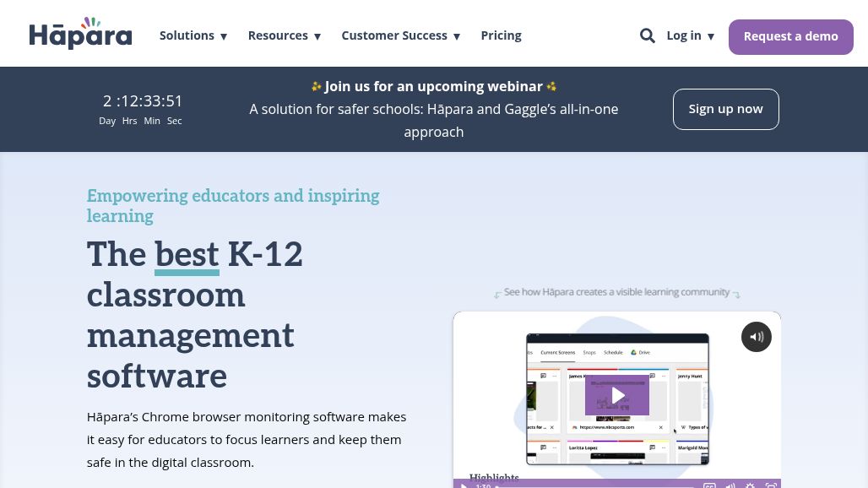Expand the Solutions menu
The image size is (868, 488).
pos(193,36)
